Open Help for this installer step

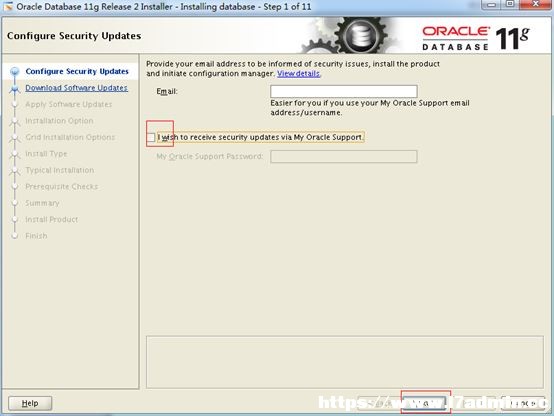(30, 403)
